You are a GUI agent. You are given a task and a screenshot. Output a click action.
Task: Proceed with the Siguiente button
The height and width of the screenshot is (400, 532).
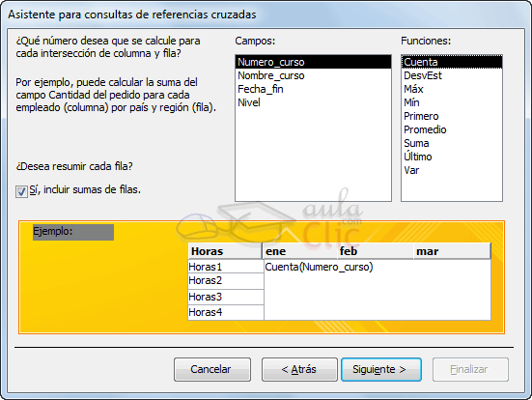coord(381,369)
